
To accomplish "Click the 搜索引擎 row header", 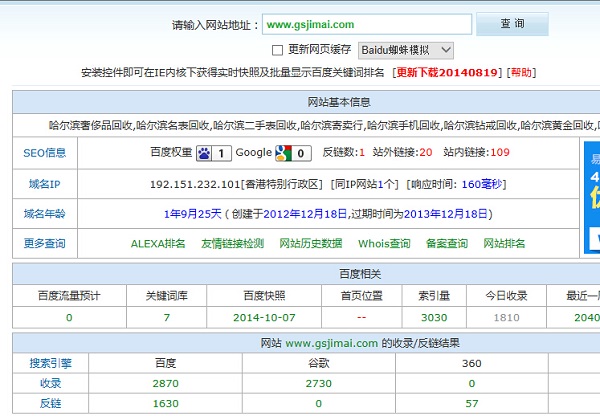I will click(51, 363).
